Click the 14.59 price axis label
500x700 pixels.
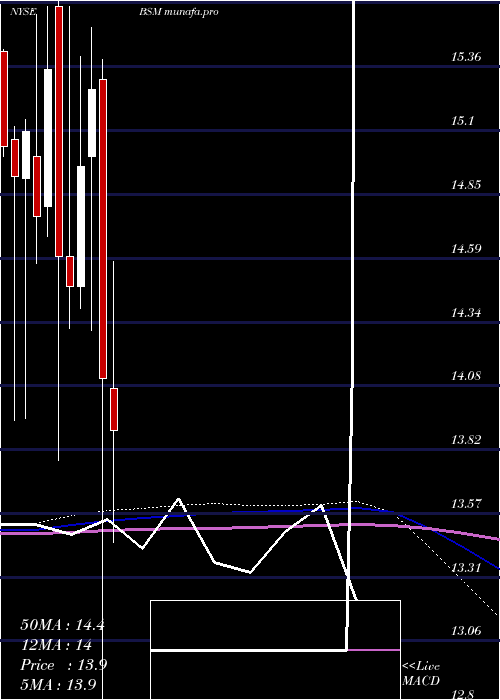(466, 249)
